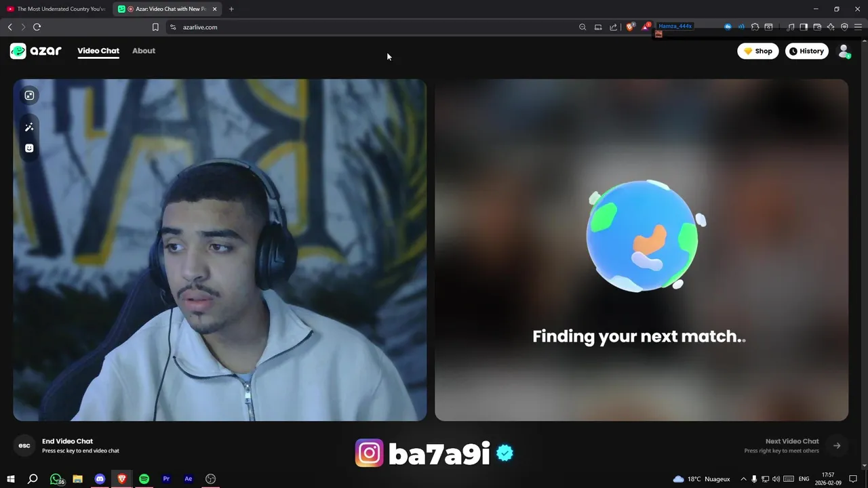Open the Windows Start menu
Screen dimensions: 868x488
11,479
